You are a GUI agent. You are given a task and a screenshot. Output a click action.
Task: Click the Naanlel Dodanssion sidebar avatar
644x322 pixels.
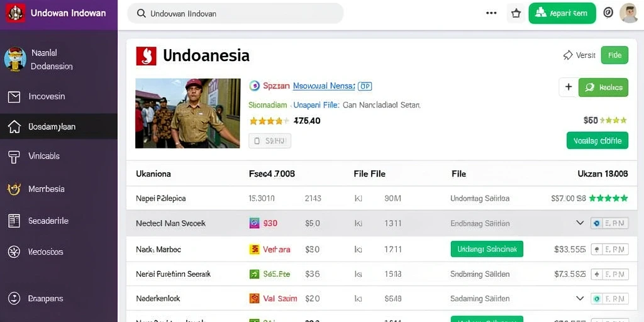click(x=15, y=59)
